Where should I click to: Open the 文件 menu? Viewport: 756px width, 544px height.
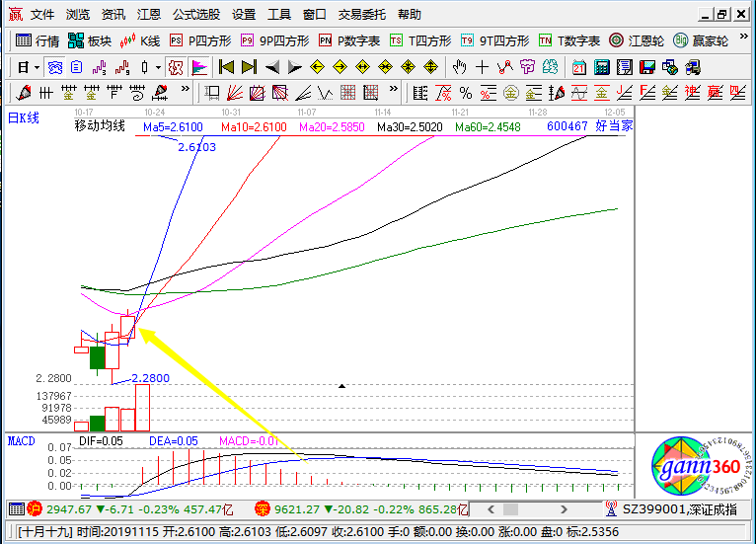click(42, 15)
